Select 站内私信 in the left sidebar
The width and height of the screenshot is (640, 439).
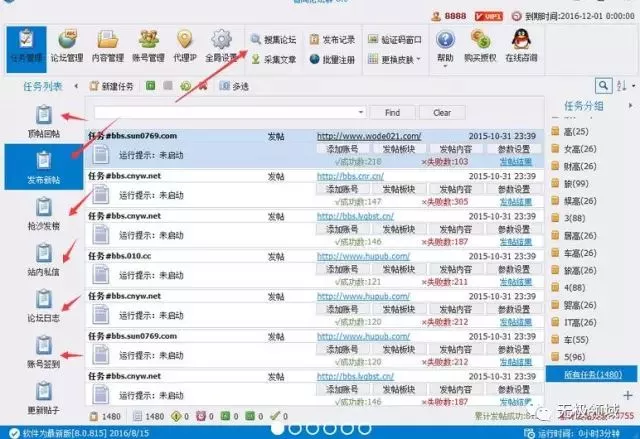[44, 260]
